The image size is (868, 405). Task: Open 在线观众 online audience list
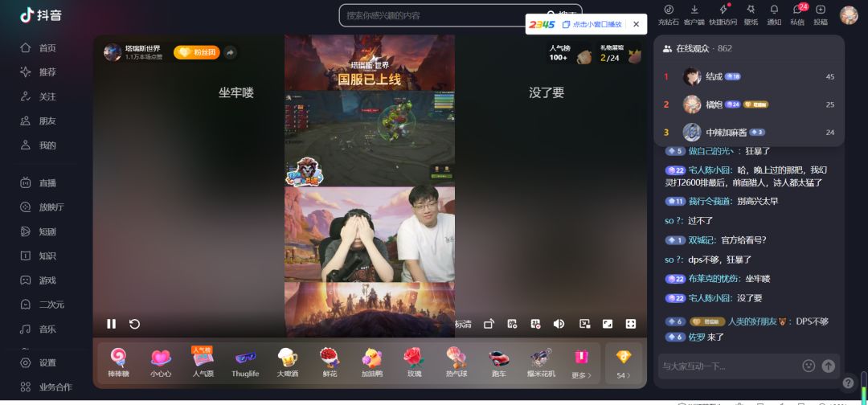[x=697, y=49]
